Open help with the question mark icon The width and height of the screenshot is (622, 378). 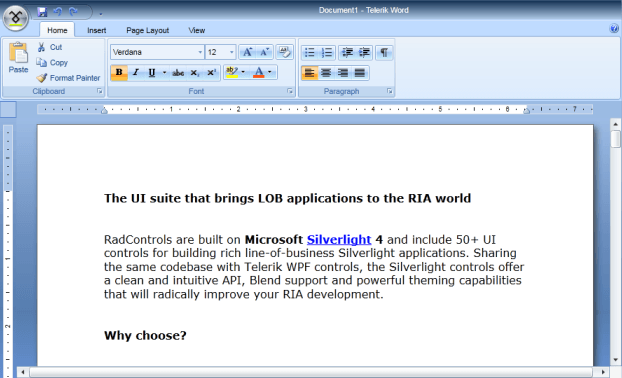tap(614, 28)
